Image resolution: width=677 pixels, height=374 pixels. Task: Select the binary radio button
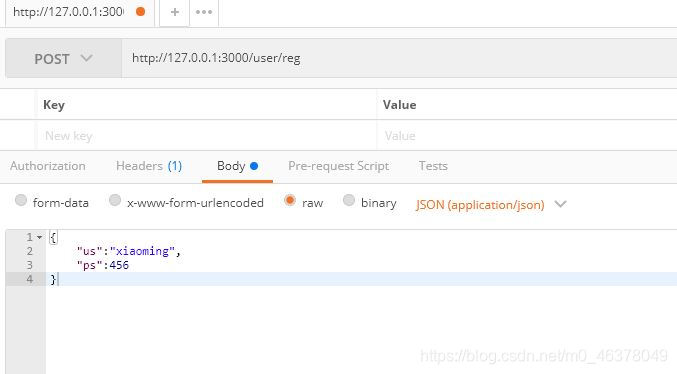[x=349, y=200]
